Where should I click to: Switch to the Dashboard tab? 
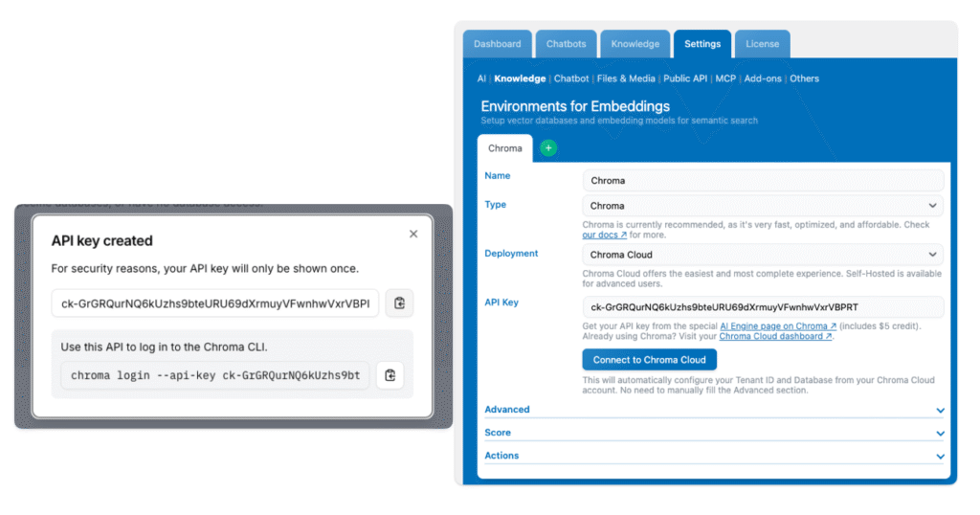(x=498, y=44)
